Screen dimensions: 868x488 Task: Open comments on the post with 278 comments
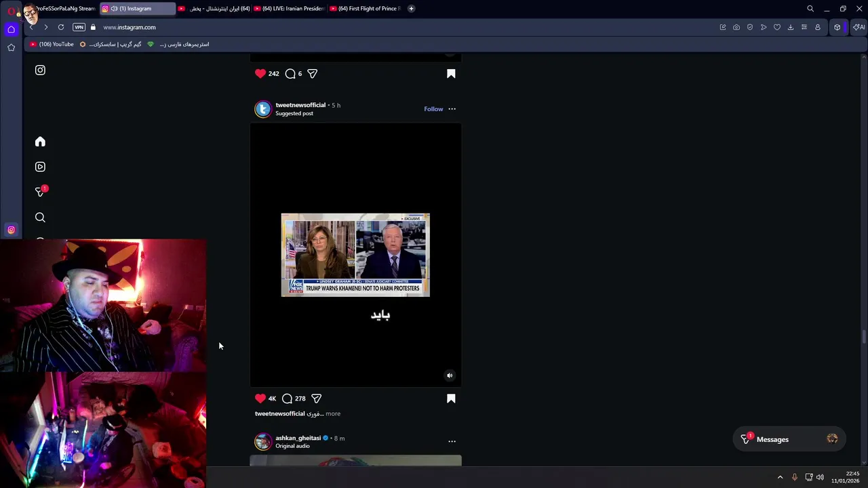click(x=288, y=399)
